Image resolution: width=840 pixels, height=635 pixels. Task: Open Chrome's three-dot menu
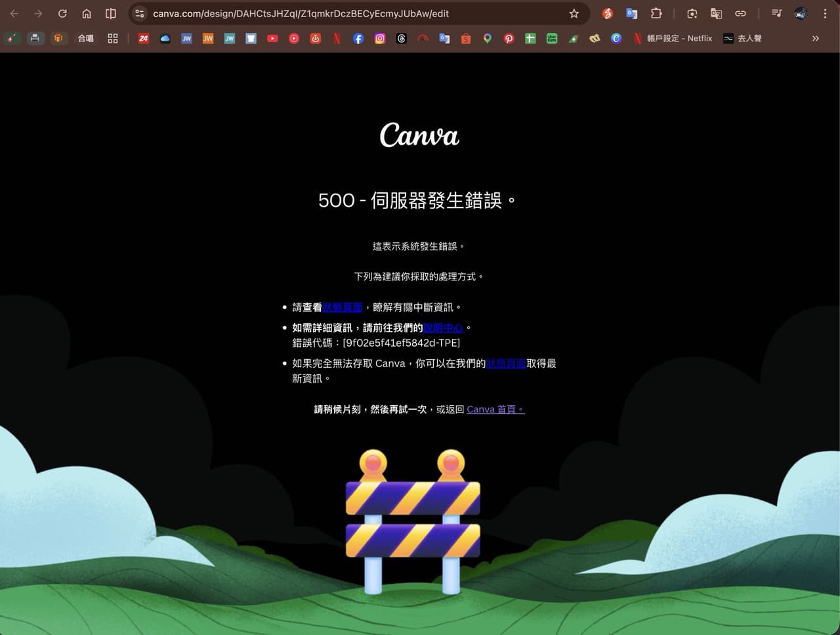825,13
